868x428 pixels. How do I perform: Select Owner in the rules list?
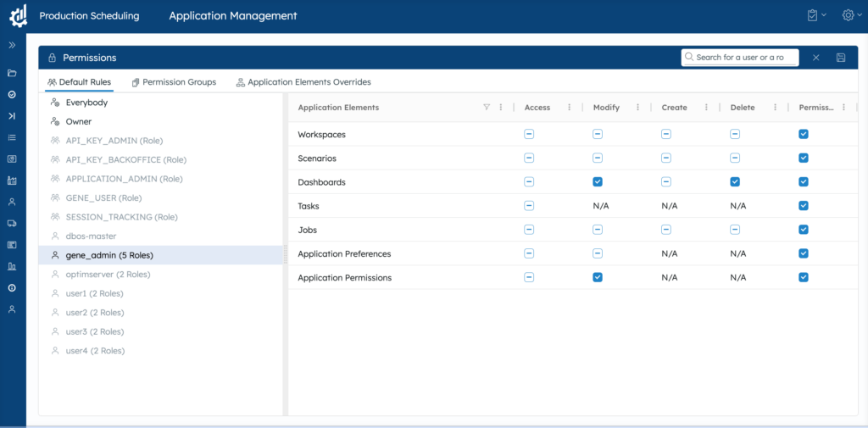(160, 121)
